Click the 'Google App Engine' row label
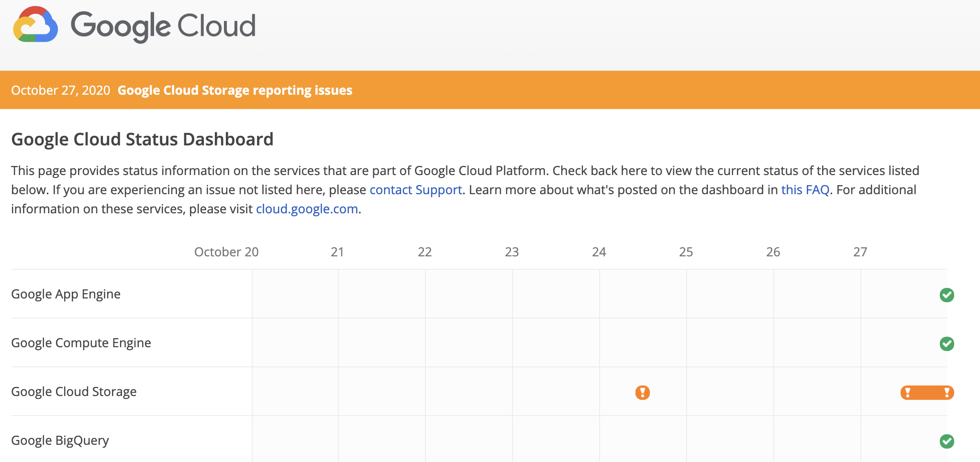 (x=66, y=294)
